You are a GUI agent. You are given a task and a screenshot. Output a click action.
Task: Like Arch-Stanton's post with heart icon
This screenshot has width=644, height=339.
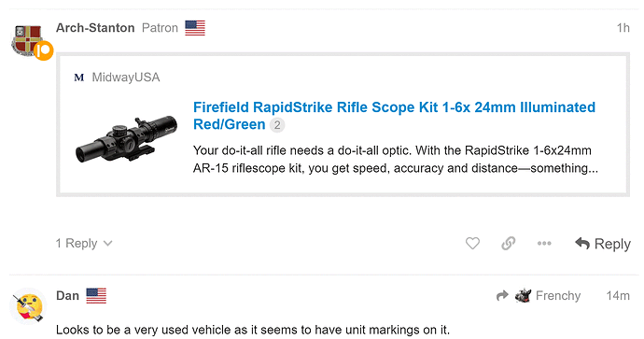(472, 243)
